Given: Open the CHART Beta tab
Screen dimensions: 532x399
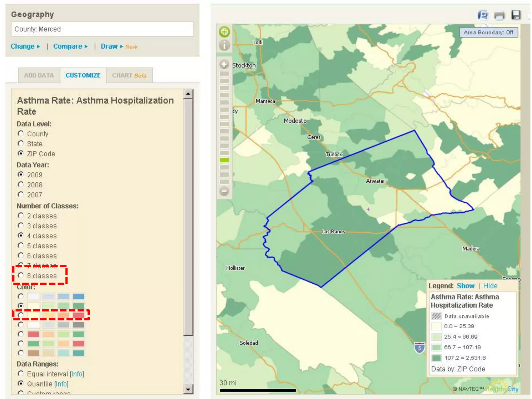Looking at the screenshot, I should pyautogui.click(x=129, y=75).
